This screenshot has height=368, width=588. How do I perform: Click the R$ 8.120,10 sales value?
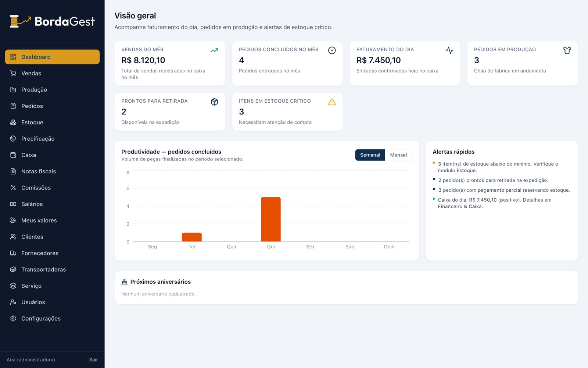tap(143, 60)
